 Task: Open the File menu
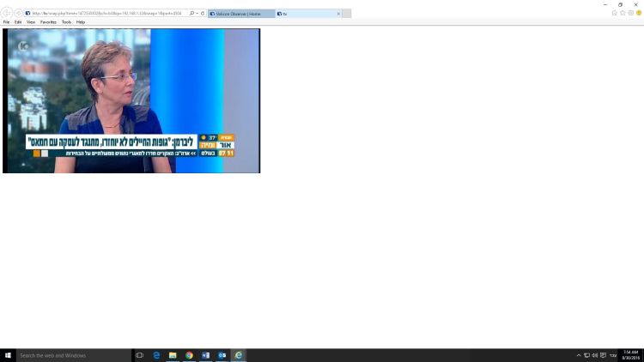(6, 22)
